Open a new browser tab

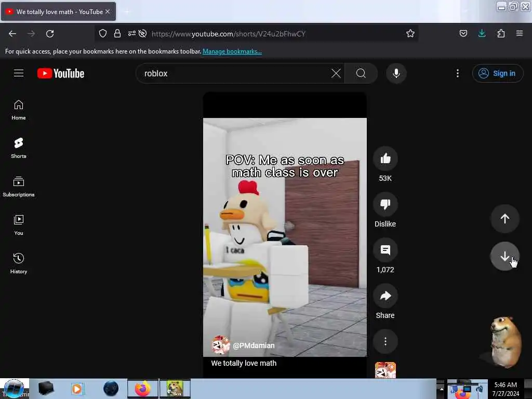click(127, 12)
